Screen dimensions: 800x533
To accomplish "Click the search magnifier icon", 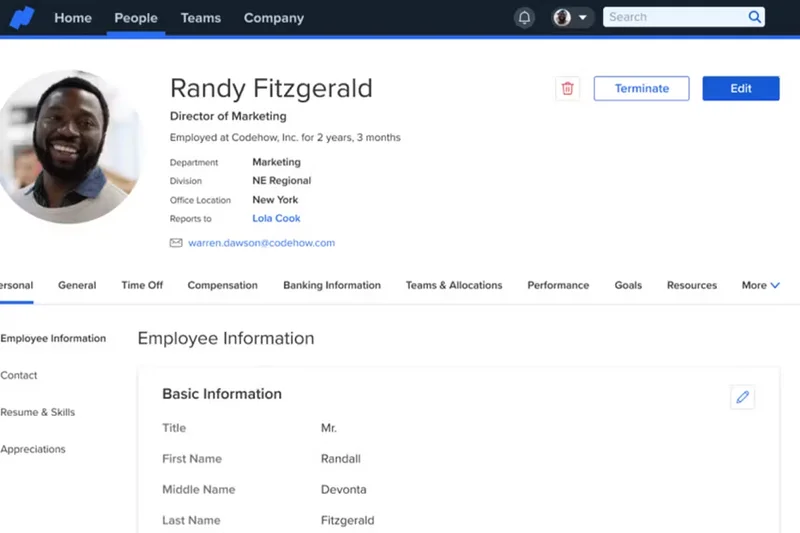I will pyautogui.click(x=754, y=17).
